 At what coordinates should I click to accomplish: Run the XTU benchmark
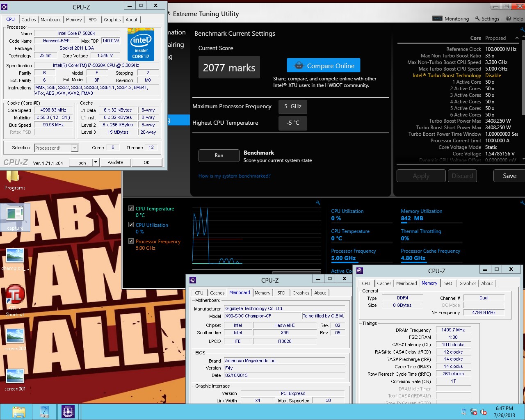click(219, 155)
